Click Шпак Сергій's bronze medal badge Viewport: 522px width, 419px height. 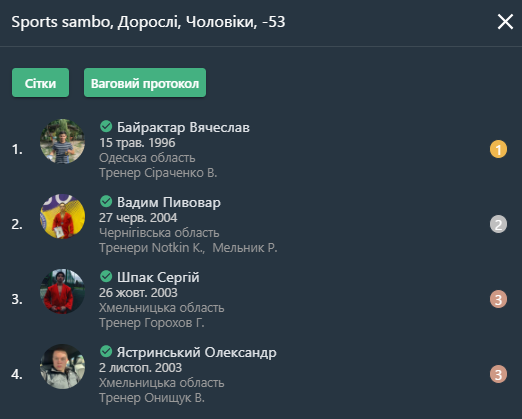pyautogui.click(x=498, y=299)
